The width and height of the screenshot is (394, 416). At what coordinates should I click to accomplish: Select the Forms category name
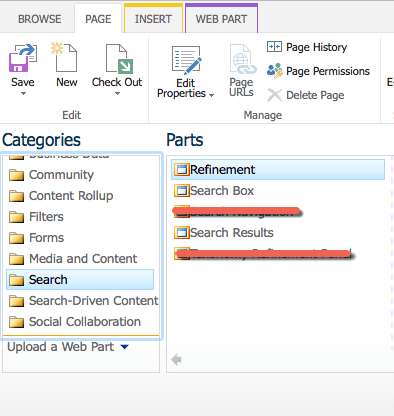46,238
